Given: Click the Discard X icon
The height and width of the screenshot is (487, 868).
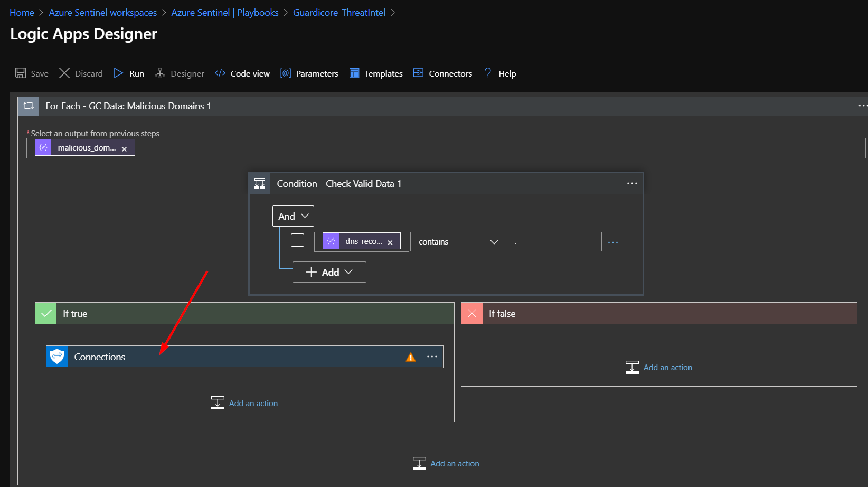Looking at the screenshot, I should [x=64, y=73].
